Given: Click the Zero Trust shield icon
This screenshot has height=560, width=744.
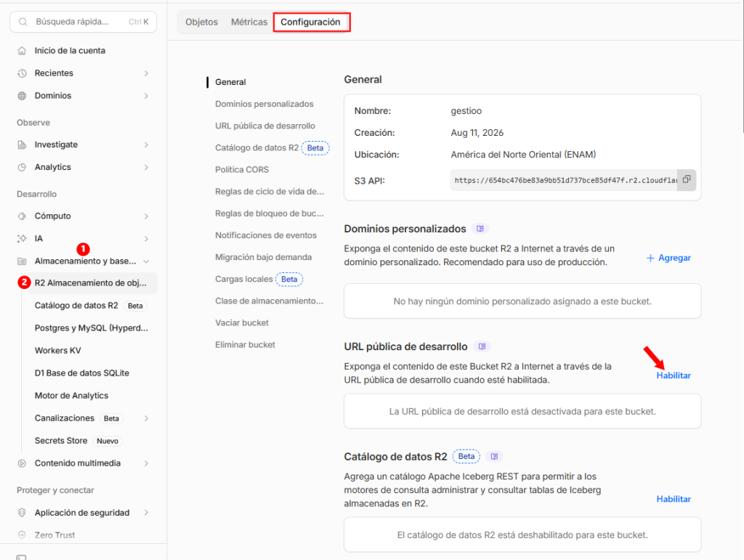Looking at the screenshot, I should coord(22,535).
